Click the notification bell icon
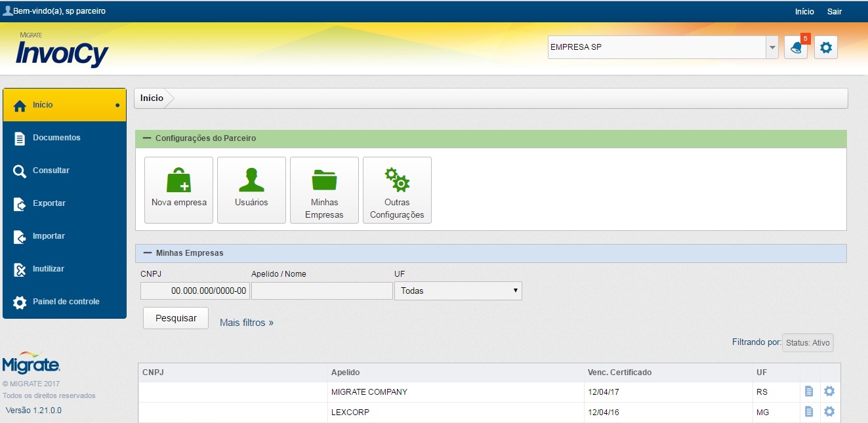868x423 pixels. point(796,48)
